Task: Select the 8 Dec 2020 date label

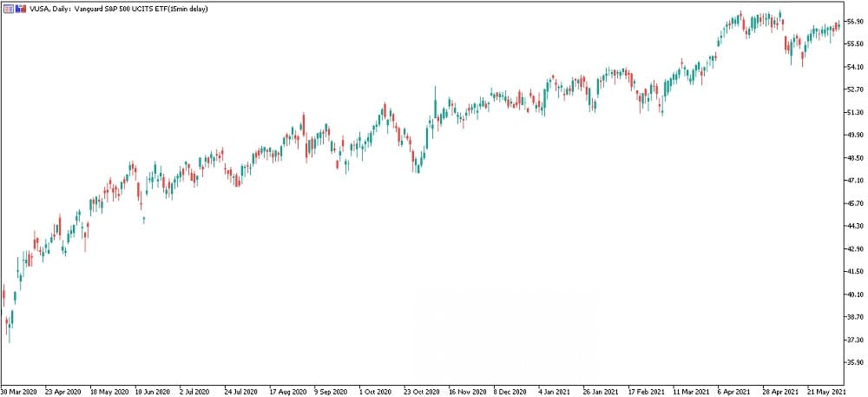Action: 511,391
